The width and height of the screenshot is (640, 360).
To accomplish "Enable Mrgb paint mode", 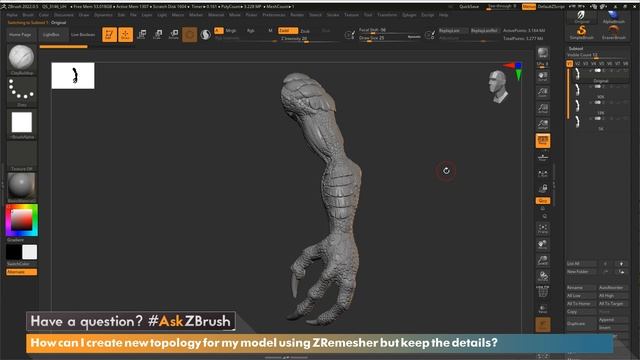I will point(231,31).
